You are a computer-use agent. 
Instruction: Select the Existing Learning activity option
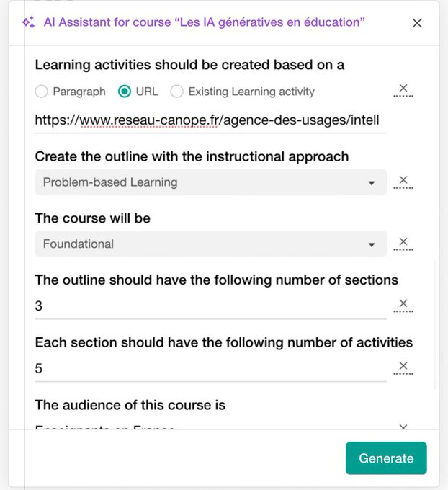click(x=176, y=92)
